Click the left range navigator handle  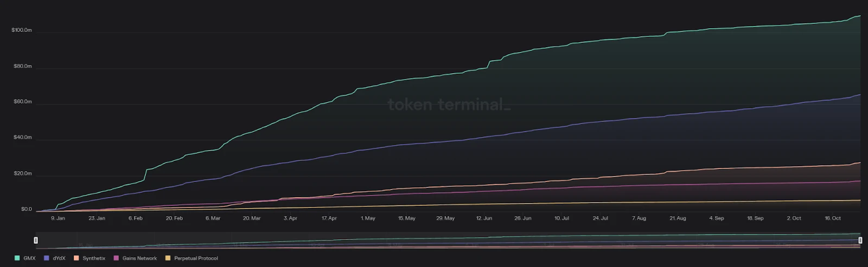coord(36,240)
